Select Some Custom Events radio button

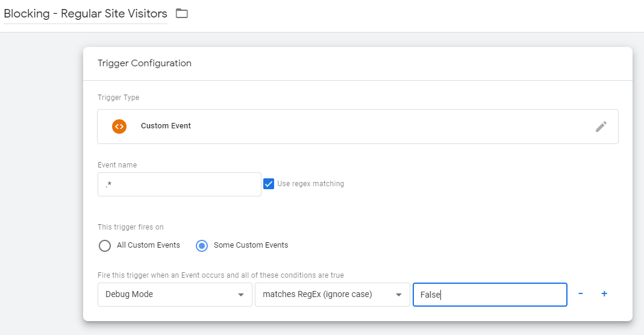click(x=202, y=245)
